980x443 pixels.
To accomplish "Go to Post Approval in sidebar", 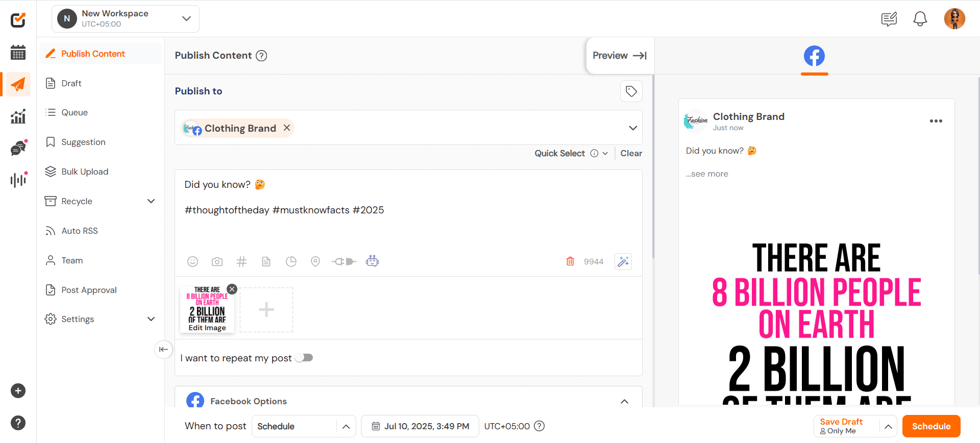I will (89, 290).
